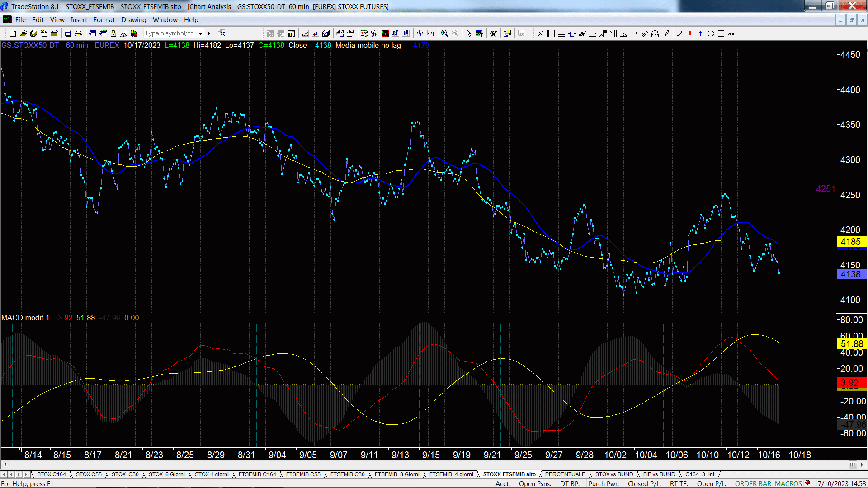This screenshot has width=868, height=488.
Task: Select the Pointer arrow tool
Action: click(x=469, y=33)
